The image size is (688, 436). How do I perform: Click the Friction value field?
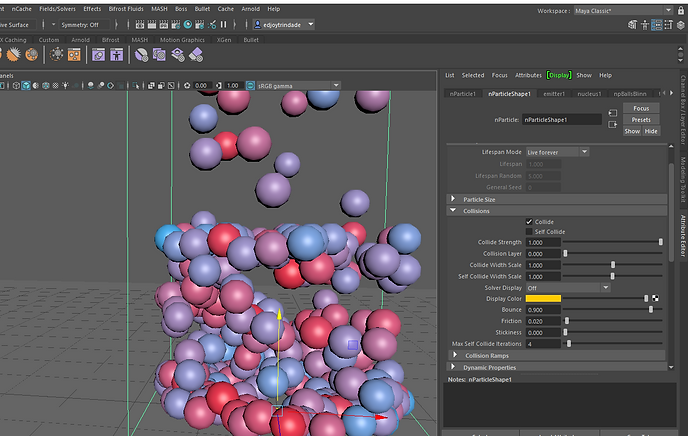click(543, 321)
